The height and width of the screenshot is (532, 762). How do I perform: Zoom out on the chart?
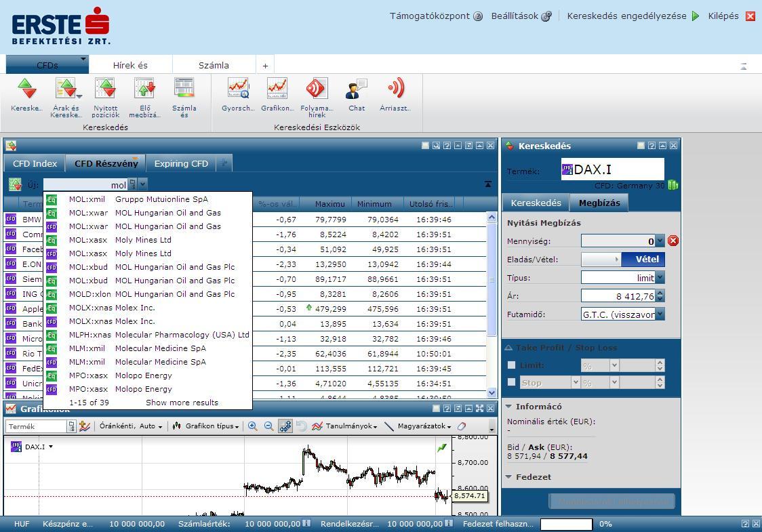(x=268, y=426)
